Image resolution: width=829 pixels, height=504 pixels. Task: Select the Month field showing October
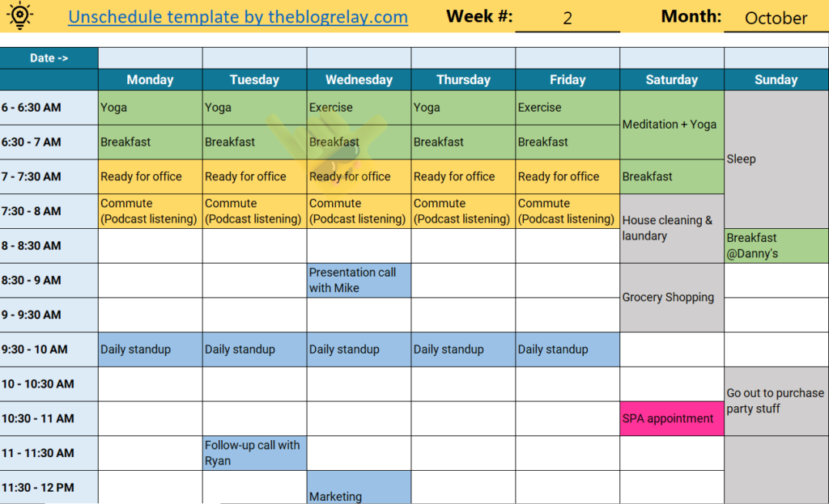point(776,19)
